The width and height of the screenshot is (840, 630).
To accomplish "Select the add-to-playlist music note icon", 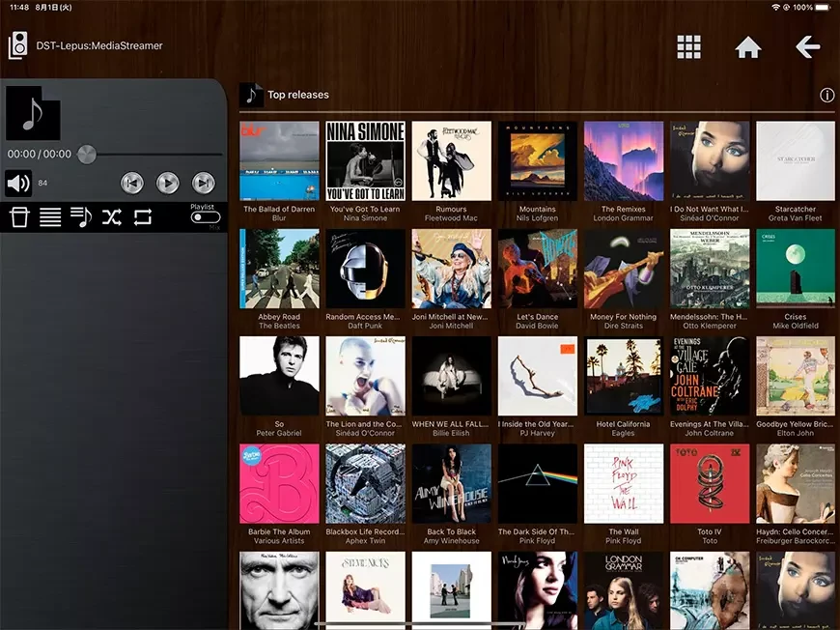I will 81,216.
